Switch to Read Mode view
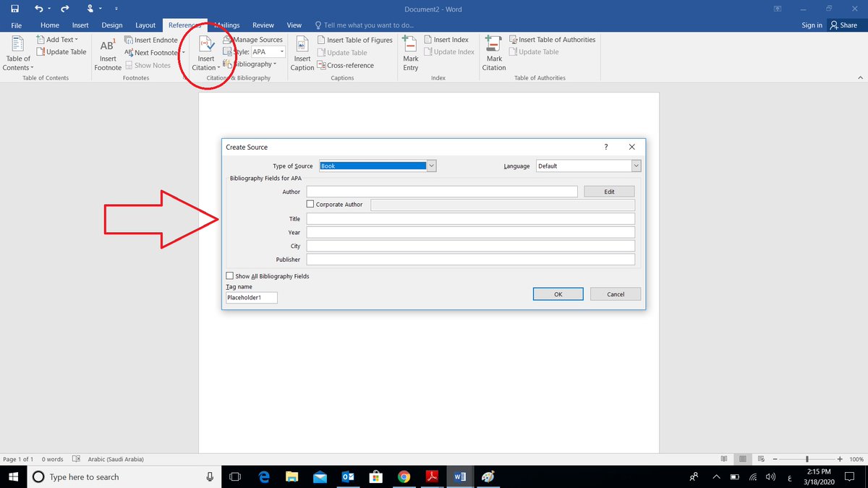This screenshot has width=868, height=488. click(x=725, y=459)
